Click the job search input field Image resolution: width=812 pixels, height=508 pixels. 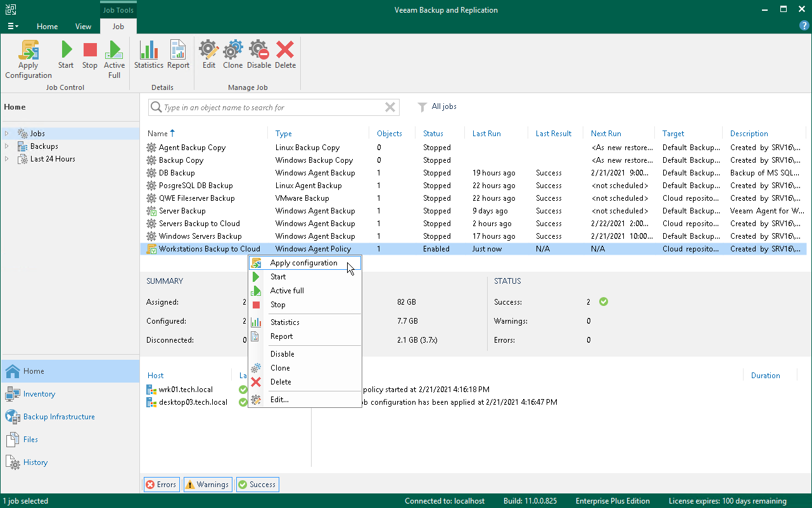pos(274,108)
